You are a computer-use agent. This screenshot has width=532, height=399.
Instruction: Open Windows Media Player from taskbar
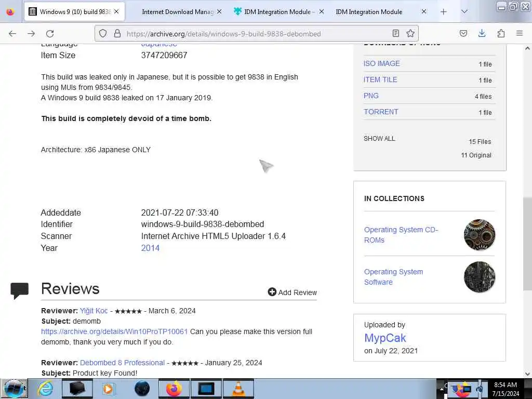tap(109, 389)
